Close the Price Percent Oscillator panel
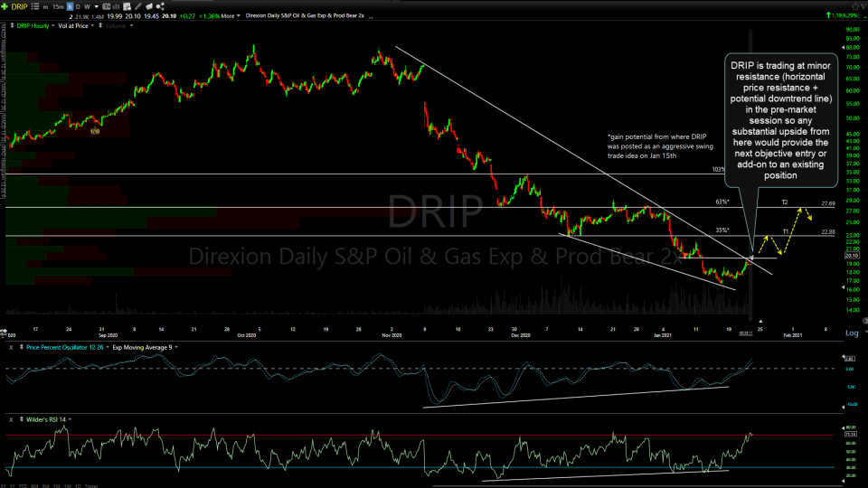The width and height of the screenshot is (868, 488). click(12, 347)
